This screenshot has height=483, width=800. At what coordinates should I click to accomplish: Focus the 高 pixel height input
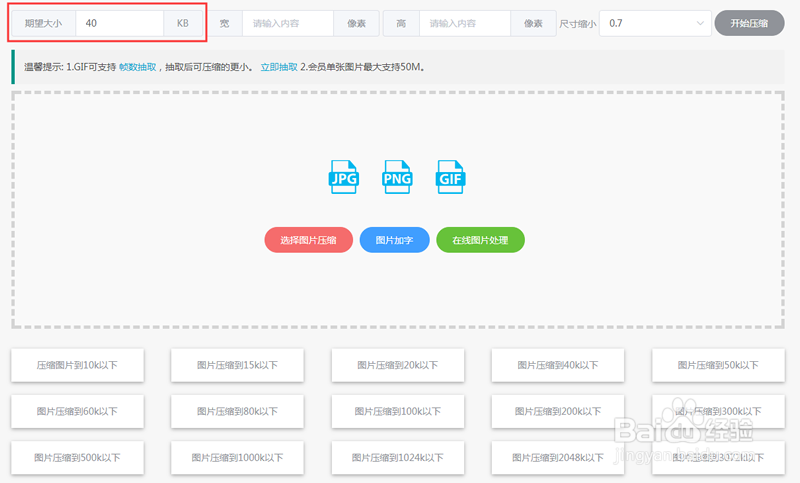pyautogui.click(x=464, y=23)
